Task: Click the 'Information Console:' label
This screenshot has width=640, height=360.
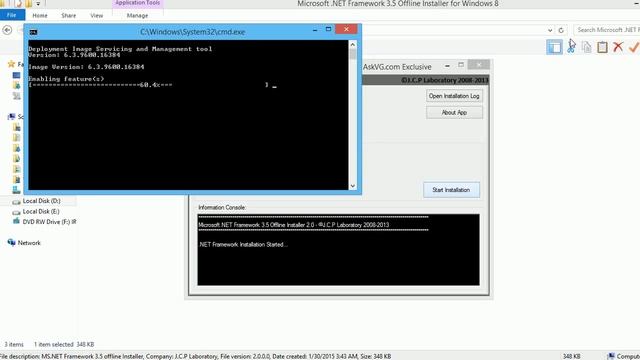Action: (x=222, y=207)
